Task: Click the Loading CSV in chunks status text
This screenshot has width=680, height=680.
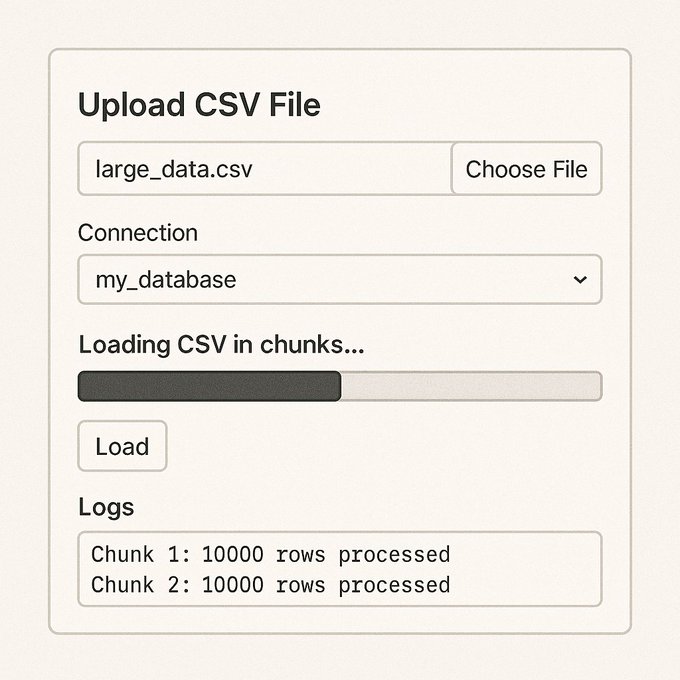Action: 222,345
